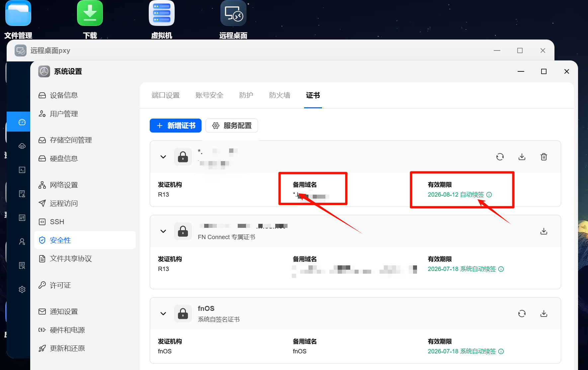
Task: Click the 2026-08-12 自动续签 expiry text
Action: pos(456,195)
